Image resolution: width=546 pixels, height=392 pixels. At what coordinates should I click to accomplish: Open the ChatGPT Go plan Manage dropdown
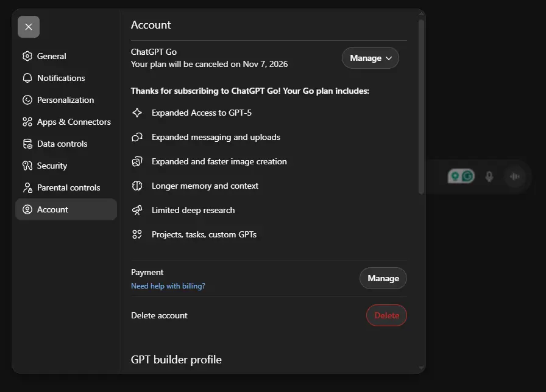coord(370,58)
